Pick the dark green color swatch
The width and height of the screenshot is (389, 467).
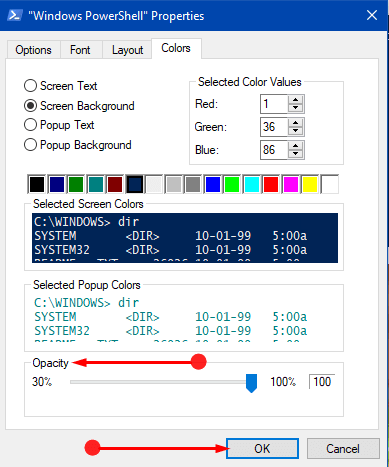[x=76, y=184]
